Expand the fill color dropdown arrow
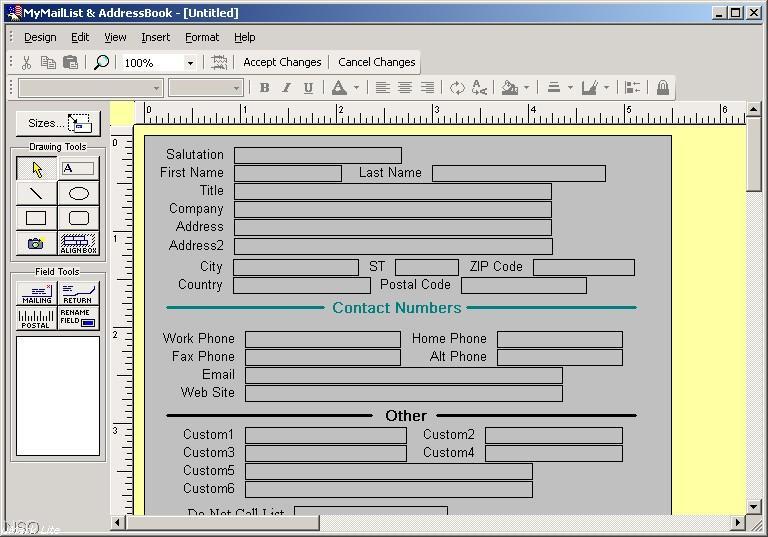The image size is (768, 537). [527, 88]
